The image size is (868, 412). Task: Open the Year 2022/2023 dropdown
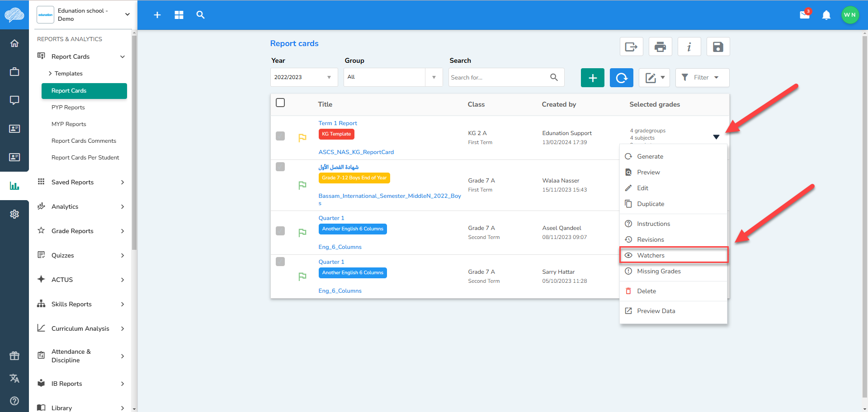click(304, 77)
